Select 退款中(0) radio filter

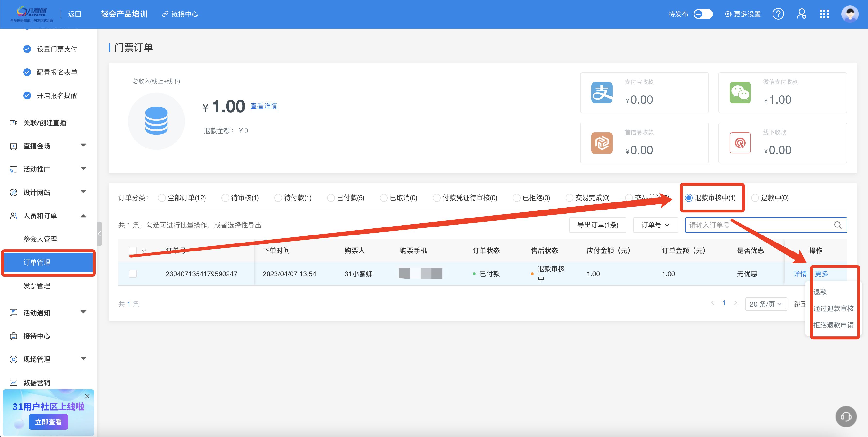(755, 198)
